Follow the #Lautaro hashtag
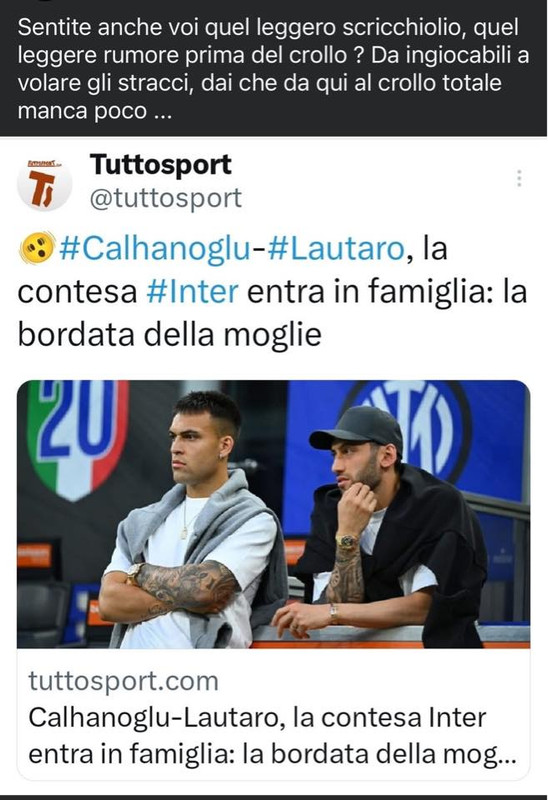 pyautogui.click(x=336, y=249)
